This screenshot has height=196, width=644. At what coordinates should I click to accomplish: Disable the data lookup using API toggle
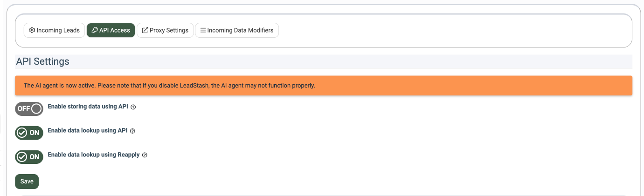point(29,133)
